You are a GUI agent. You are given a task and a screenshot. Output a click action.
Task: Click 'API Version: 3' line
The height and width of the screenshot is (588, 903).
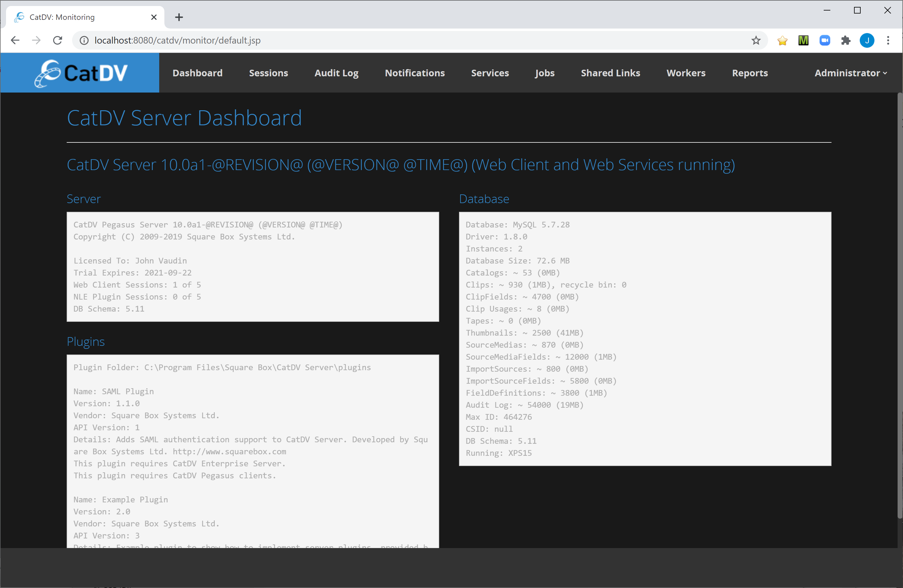(x=106, y=536)
